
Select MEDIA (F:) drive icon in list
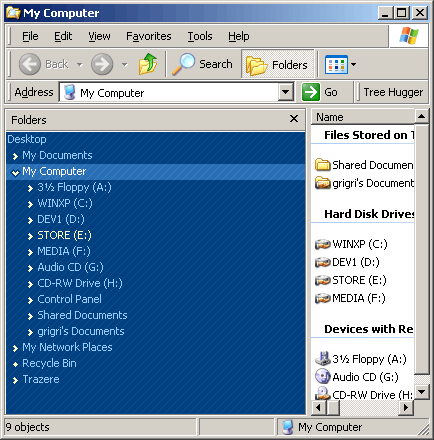pos(322,298)
